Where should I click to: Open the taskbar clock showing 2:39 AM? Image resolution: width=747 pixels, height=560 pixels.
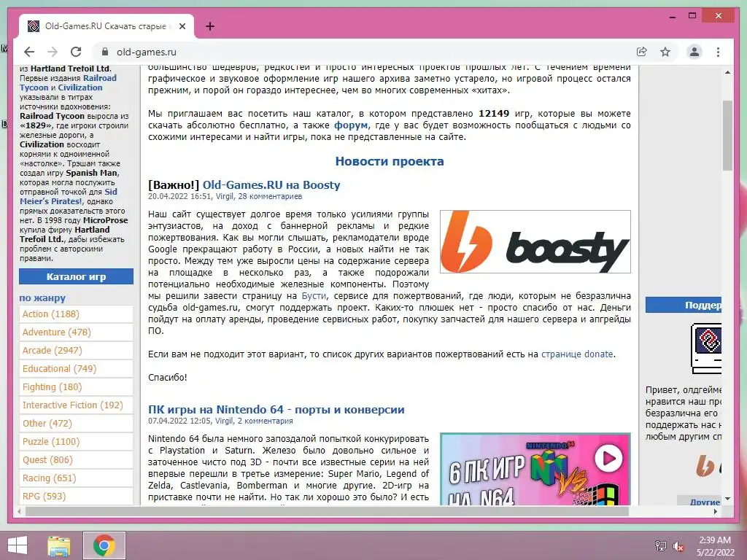click(715, 546)
